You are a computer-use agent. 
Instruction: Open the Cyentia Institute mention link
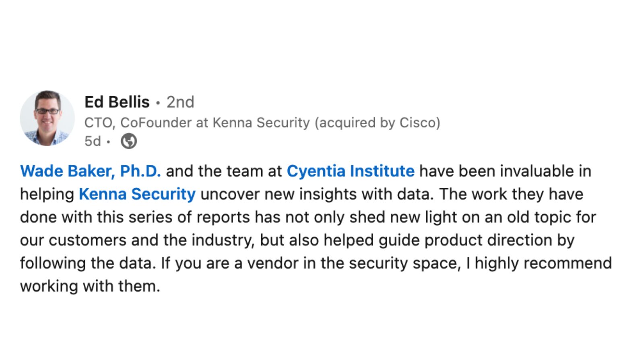tap(350, 171)
